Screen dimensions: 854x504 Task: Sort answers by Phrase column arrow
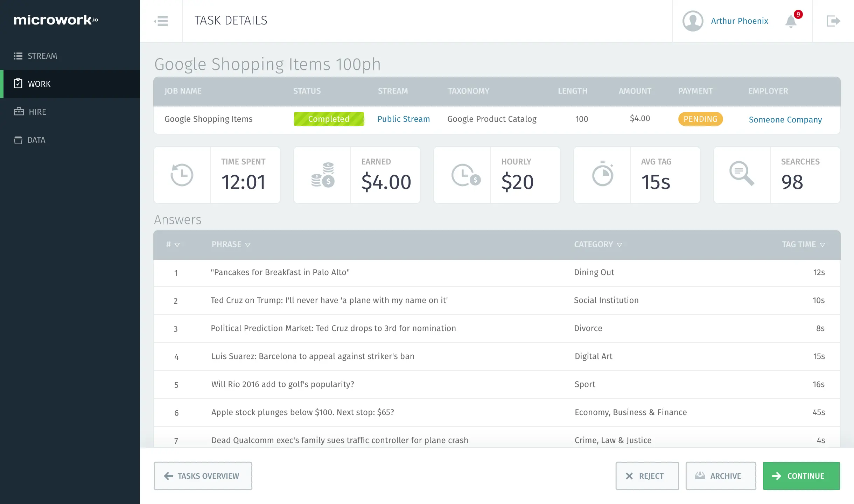pos(248,245)
